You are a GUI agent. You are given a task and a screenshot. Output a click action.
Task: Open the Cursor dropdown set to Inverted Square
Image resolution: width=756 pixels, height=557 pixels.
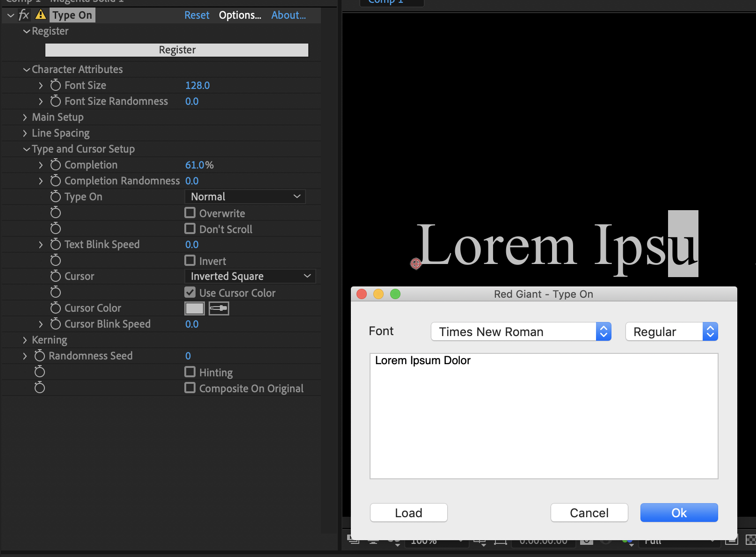250,276
